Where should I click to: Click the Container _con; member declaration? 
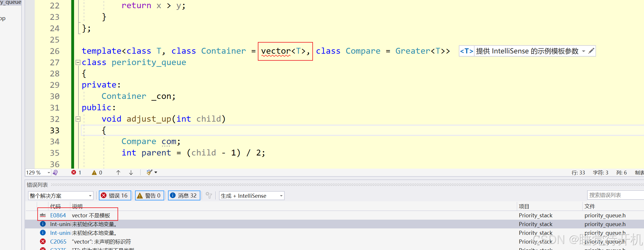click(139, 96)
